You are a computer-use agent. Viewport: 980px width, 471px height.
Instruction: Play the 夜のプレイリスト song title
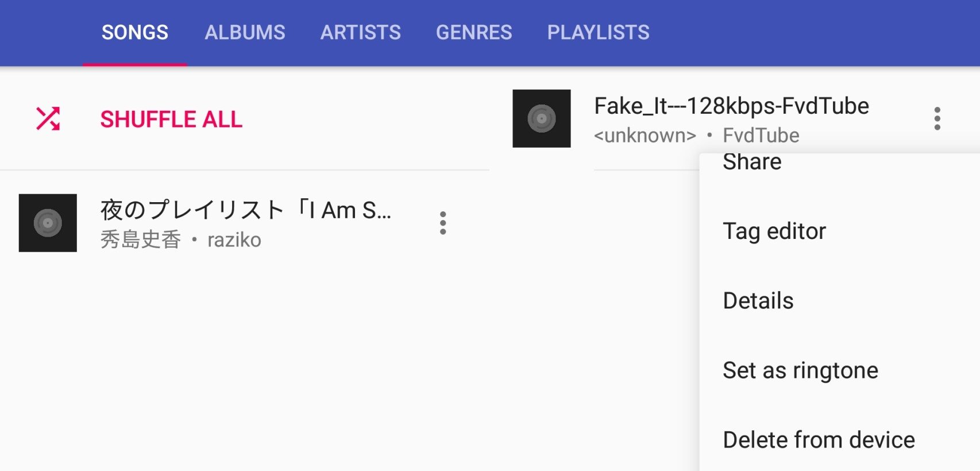[245, 210]
